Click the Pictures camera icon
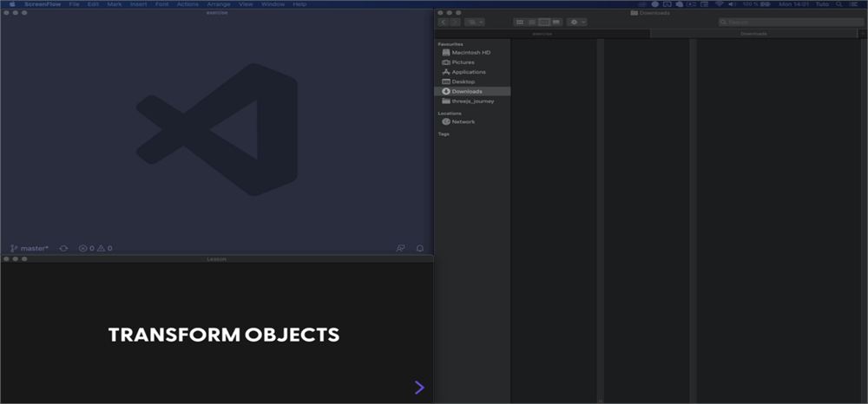Screen dimensions: 868x404 pos(446,62)
